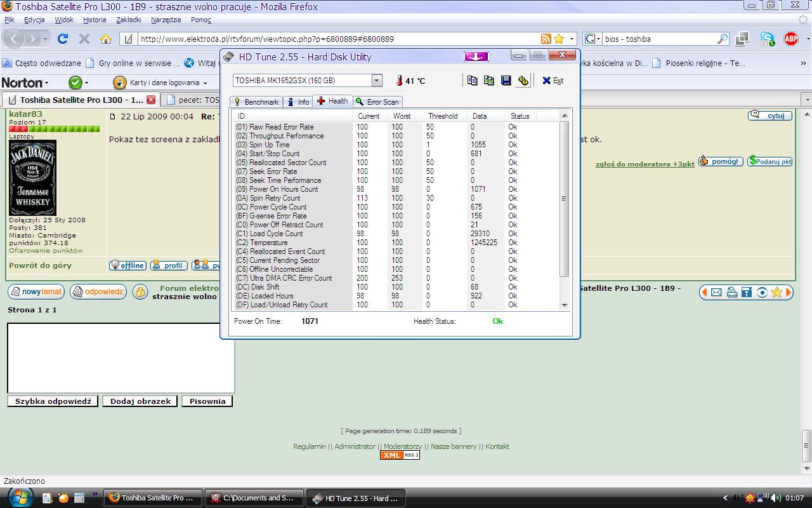Open the Error Scan tab
Viewport: 812px width, 508px height.
point(377,102)
